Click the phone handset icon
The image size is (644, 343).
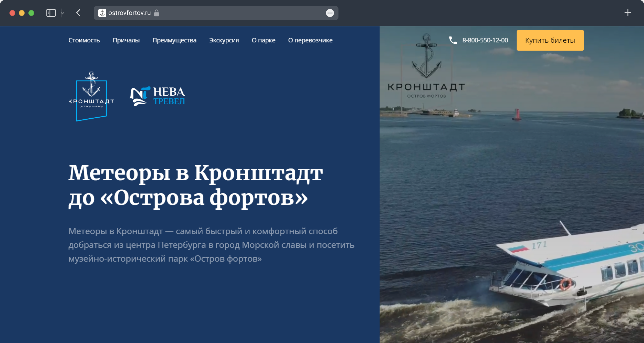[453, 40]
